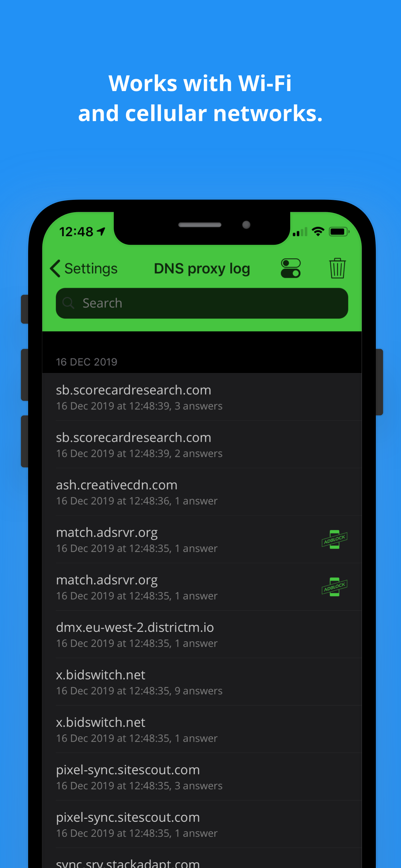
Task: Tap the trash icon to clear log
Action: tap(337, 268)
